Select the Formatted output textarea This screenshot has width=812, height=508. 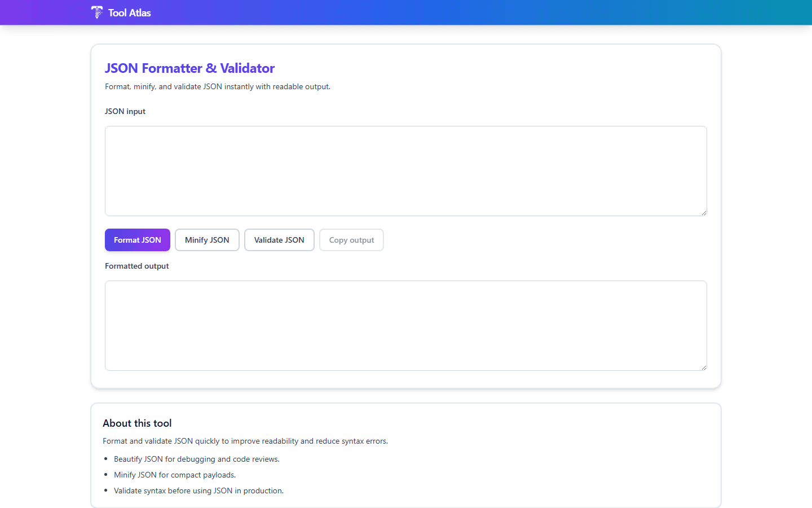click(x=405, y=325)
